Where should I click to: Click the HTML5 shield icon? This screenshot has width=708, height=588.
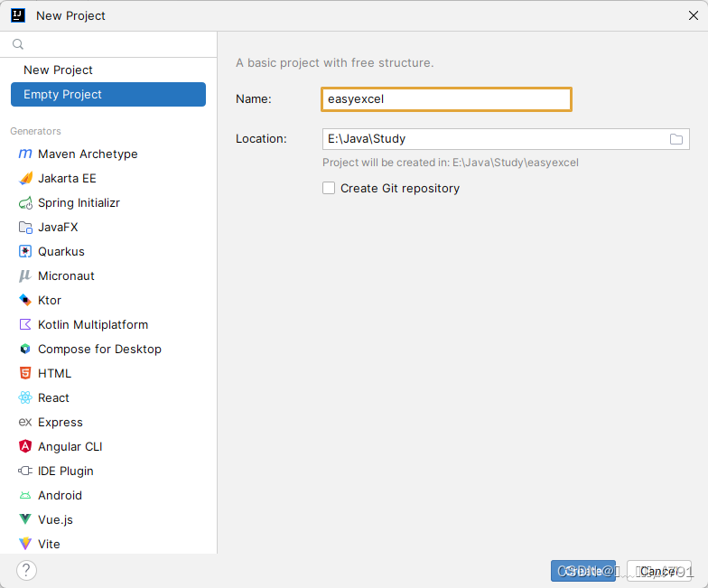[25, 374]
